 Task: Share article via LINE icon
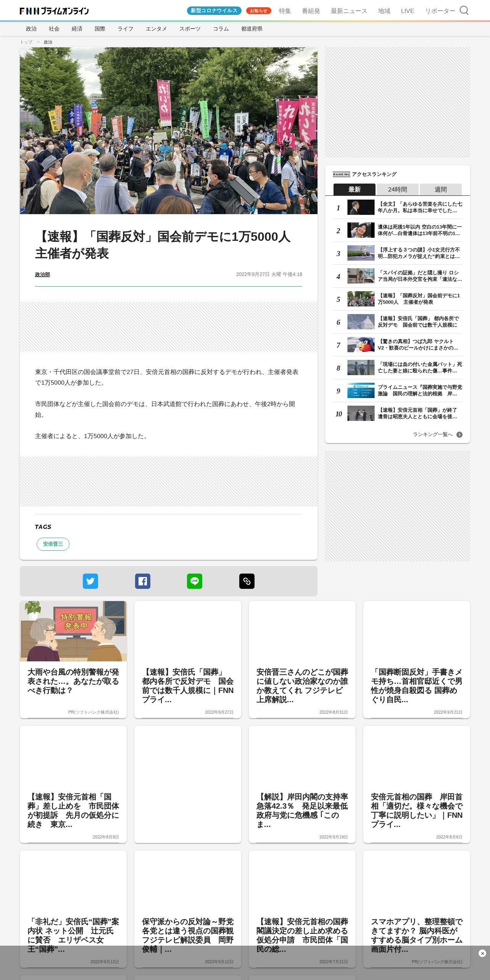point(195,581)
